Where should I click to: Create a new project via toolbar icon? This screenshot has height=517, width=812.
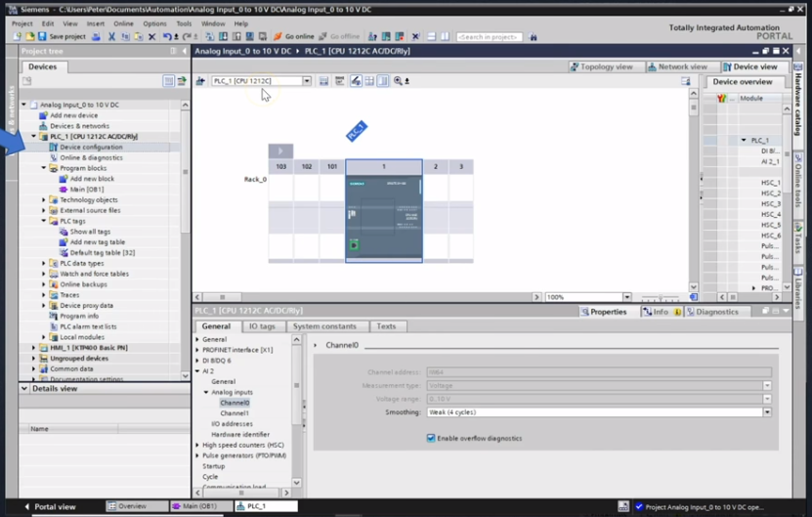pyautogui.click(x=17, y=37)
